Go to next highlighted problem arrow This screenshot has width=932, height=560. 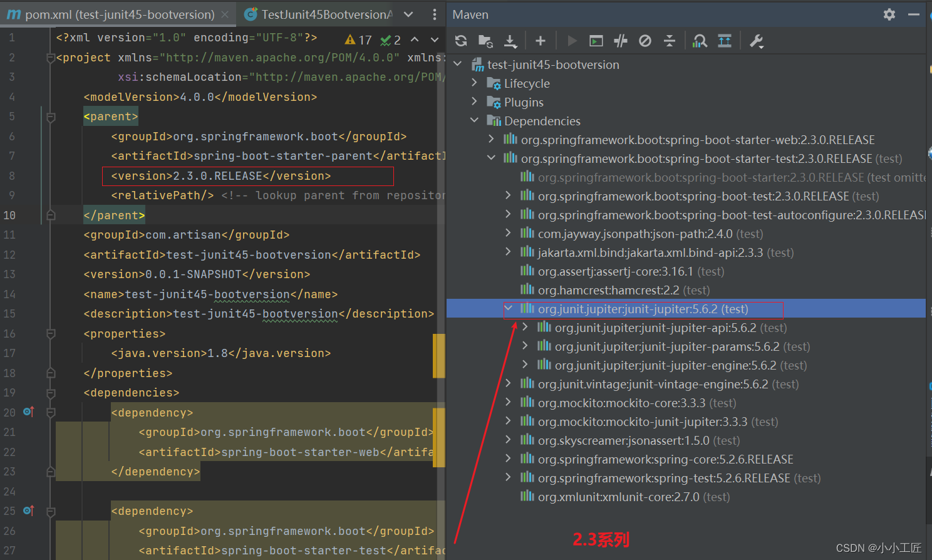(x=435, y=39)
